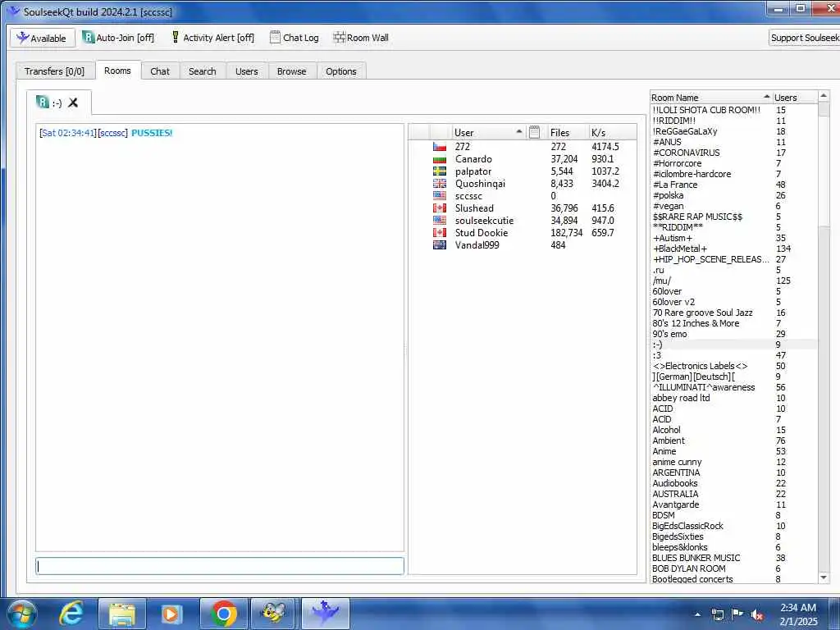Select the Avantgarde room

(x=734, y=504)
